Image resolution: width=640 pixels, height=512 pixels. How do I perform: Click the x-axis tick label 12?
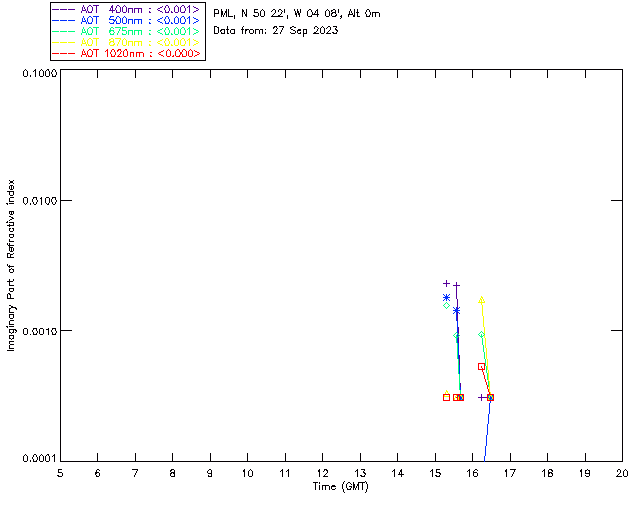tap(322, 473)
